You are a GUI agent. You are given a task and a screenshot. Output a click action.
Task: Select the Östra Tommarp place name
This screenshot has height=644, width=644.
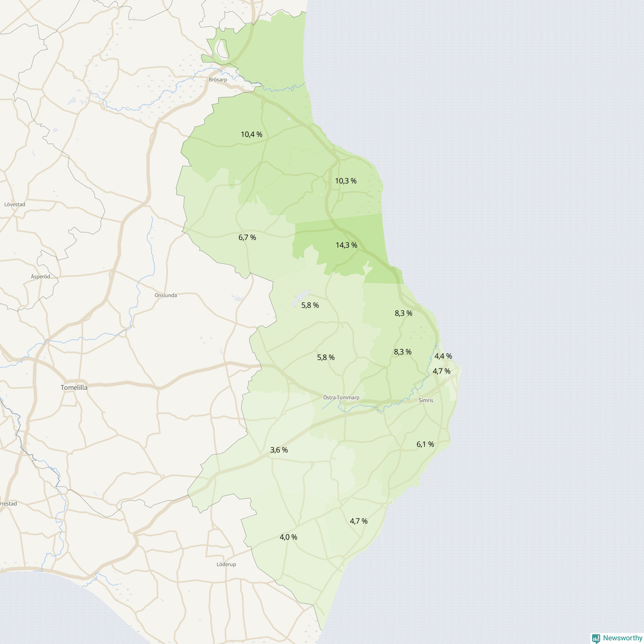pos(341,397)
